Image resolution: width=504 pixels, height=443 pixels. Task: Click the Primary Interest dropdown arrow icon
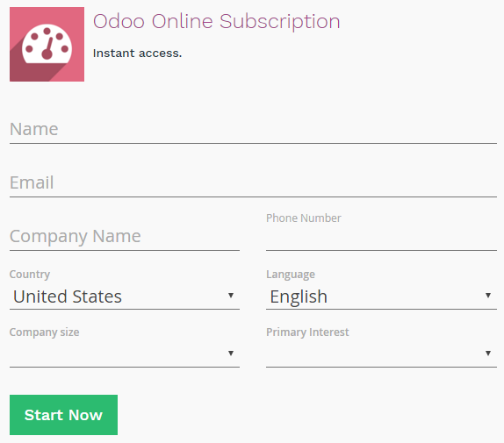488,354
